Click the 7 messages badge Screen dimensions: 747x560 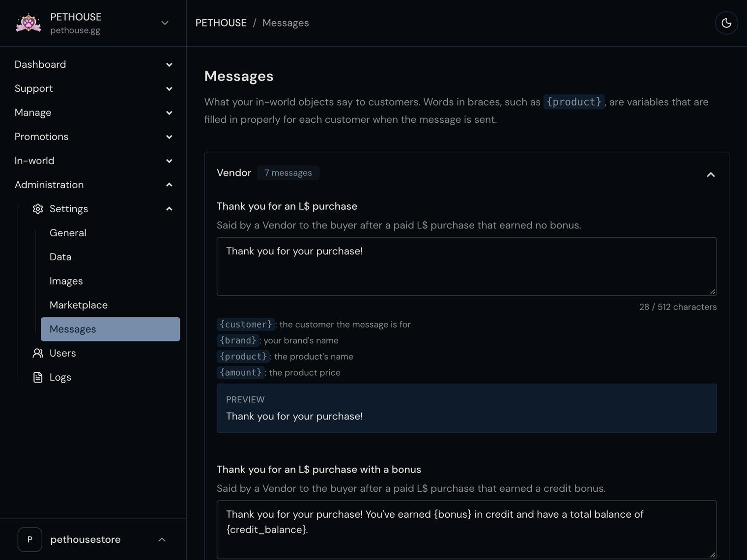tap(288, 173)
